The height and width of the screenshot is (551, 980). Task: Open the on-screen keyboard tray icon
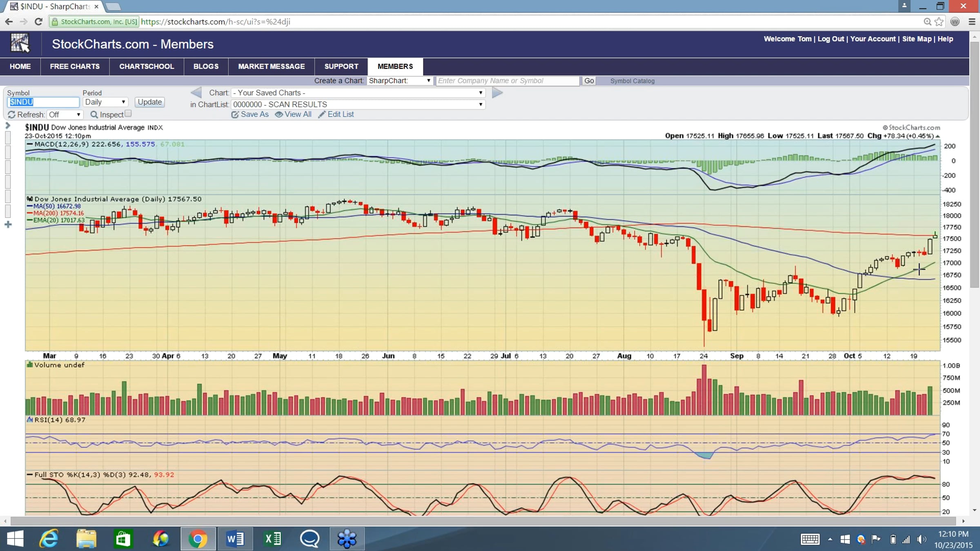tap(810, 539)
